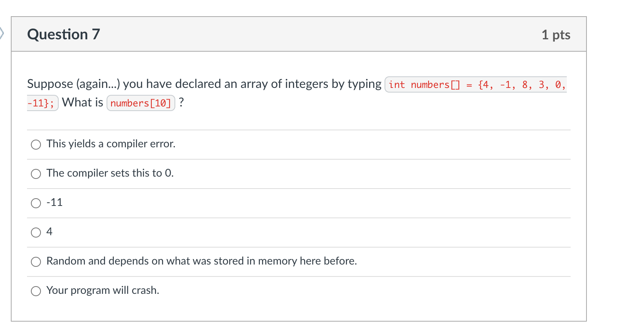Viewport: 644px width, 327px height.
Task: Click the label text "-11"
Action: pyautogui.click(x=54, y=202)
